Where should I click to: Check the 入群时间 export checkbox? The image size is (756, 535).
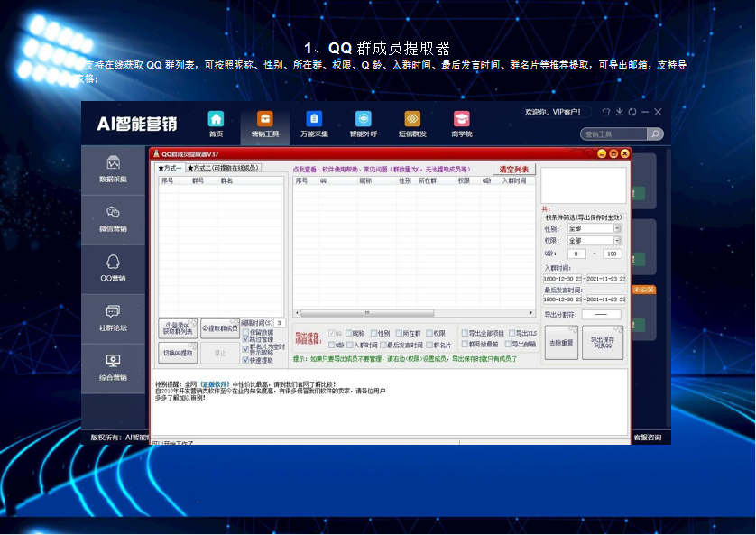(350, 345)
